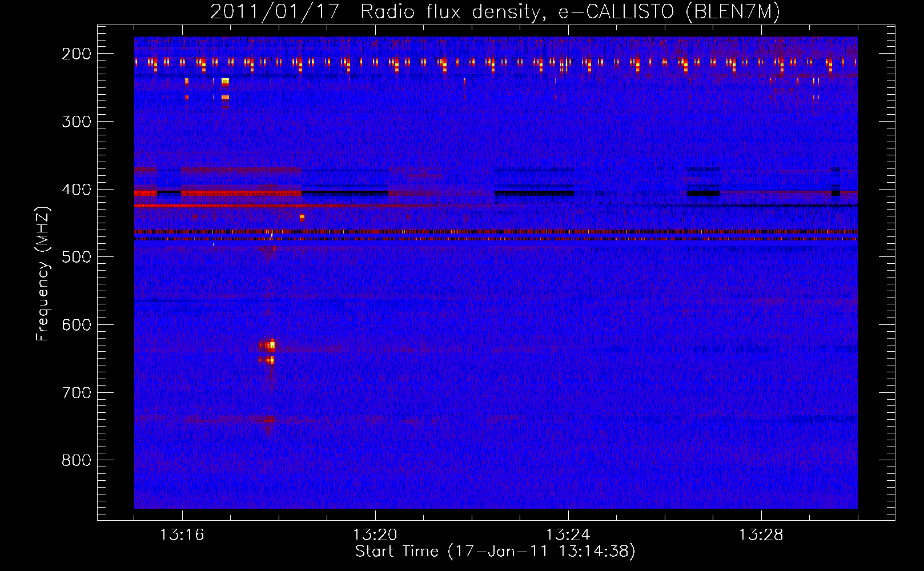Image resolution: width=924 pixels, height=571 pixels.
Task: Select the 500 frequency tick label
Action: [x=77, y=257]
